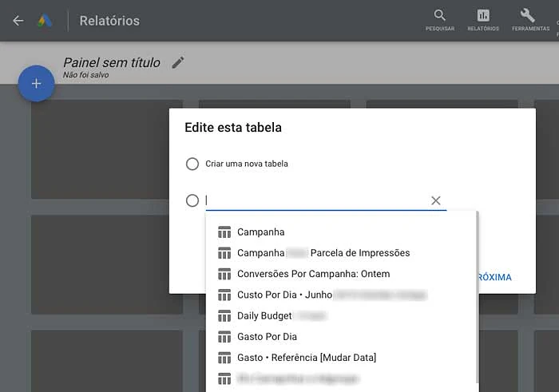This screenshot has height=392, width=559.
Task: Choose the Campanha table option
Action: coord(341,232)
